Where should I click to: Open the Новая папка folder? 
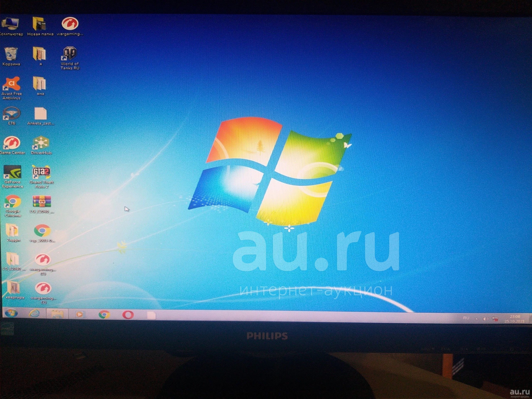click(40, 26)
